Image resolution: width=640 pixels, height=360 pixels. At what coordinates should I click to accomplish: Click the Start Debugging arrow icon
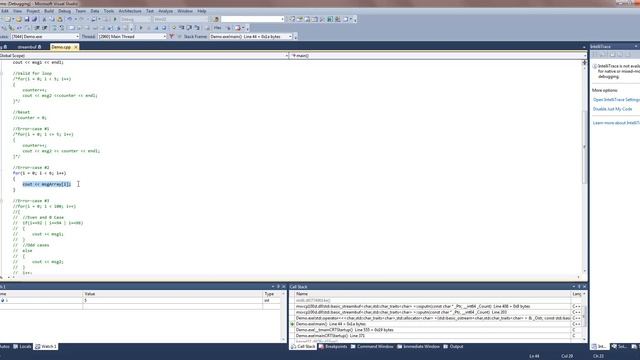115,19
